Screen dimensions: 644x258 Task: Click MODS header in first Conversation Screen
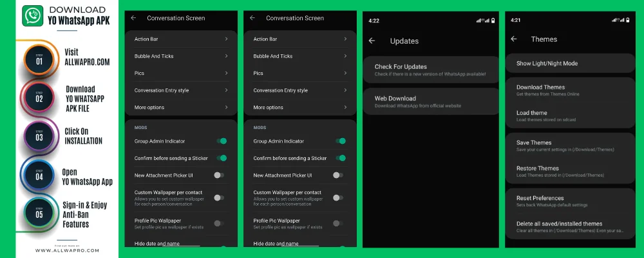tap(140, 128)
